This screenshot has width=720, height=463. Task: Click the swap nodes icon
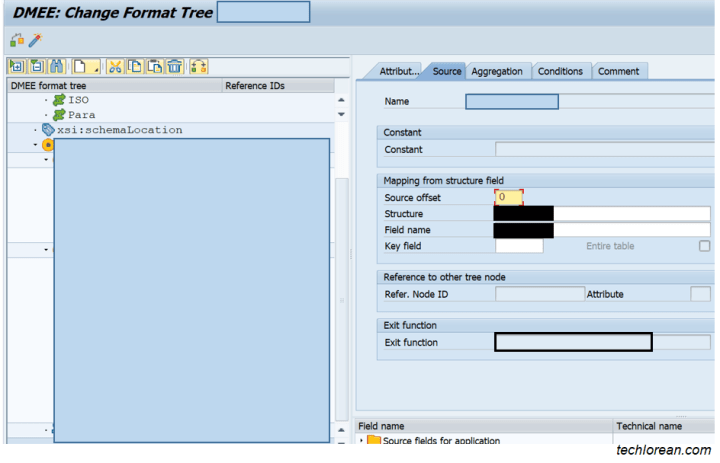pyautogui.click(x=198, y=67)
